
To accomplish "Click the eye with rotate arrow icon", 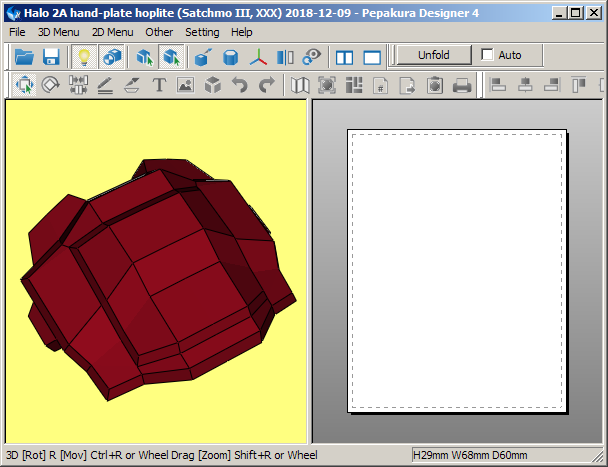I will coord(312,57).
